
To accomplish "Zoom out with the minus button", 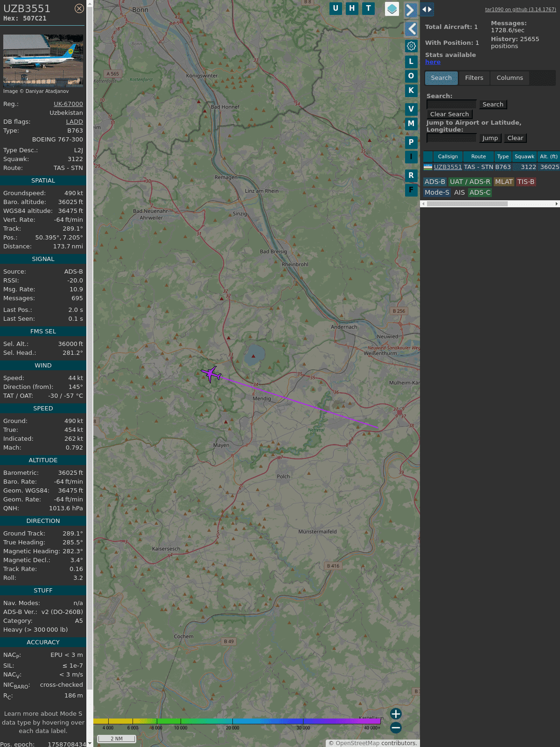I will [396, 727].
